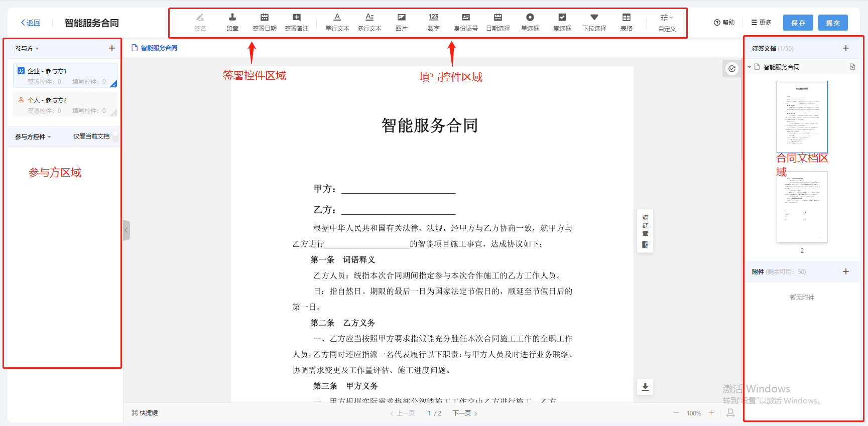The width and height of the screenshot is (868, 426).
Task: Select the 企业 - 参与方1 participant card
Action: tap(65, 75)
